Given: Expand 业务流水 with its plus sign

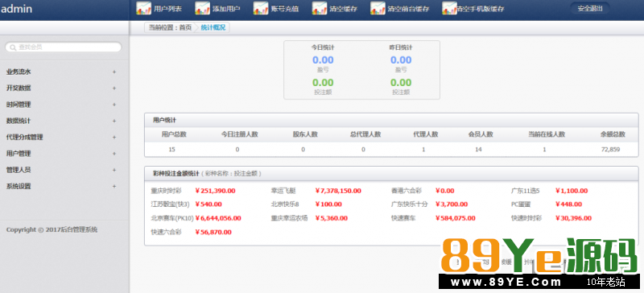Looking at the screenshot, I should pyautogui.click(x=114, y=72).
